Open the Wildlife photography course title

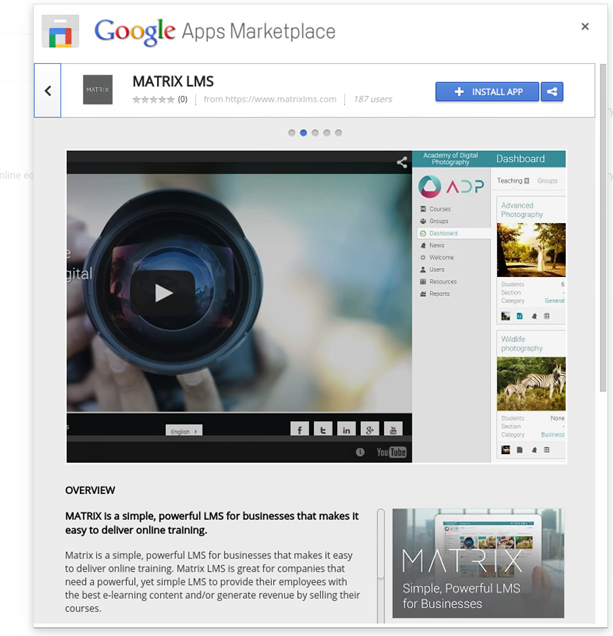pos(521,344)
